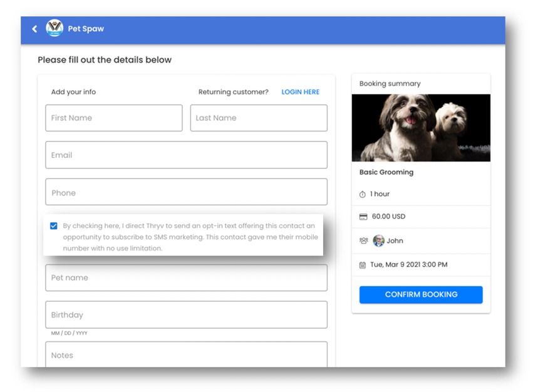Image resolution: width=533 pixels, height=392 pixels.
Task: Click the Returning customer? text
Action: (x=234, y=92)
